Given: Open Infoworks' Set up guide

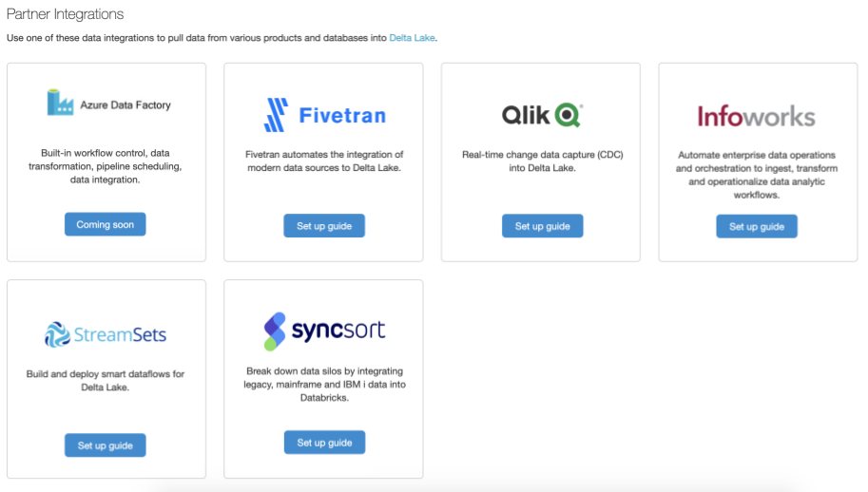Looking at the screenshot, I should click(757, 226).
